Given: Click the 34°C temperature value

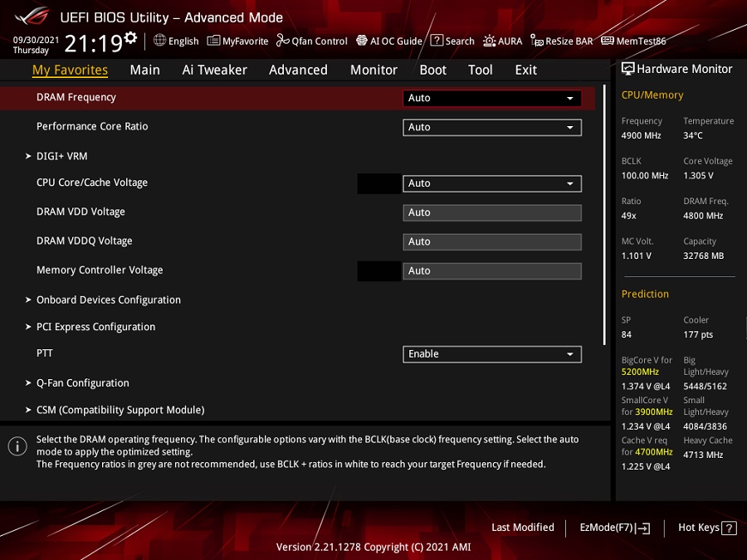Looking at the screenshot, I should (693, 135).
